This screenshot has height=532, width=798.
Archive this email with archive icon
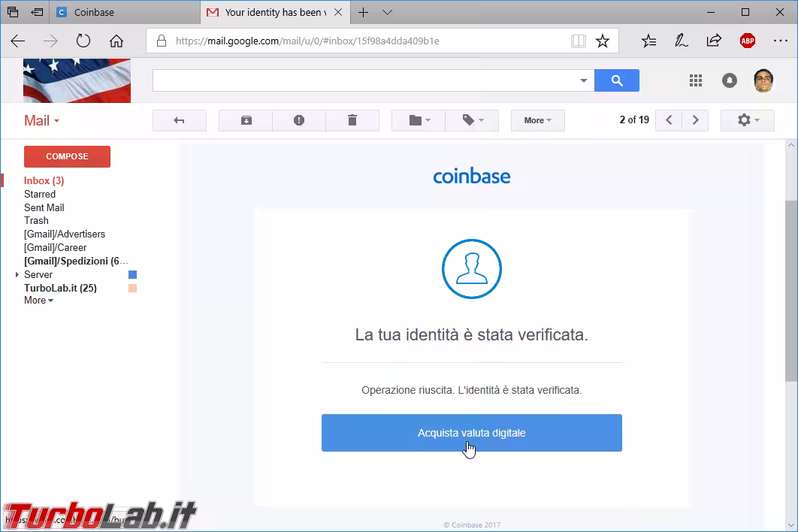coord(246,121)
